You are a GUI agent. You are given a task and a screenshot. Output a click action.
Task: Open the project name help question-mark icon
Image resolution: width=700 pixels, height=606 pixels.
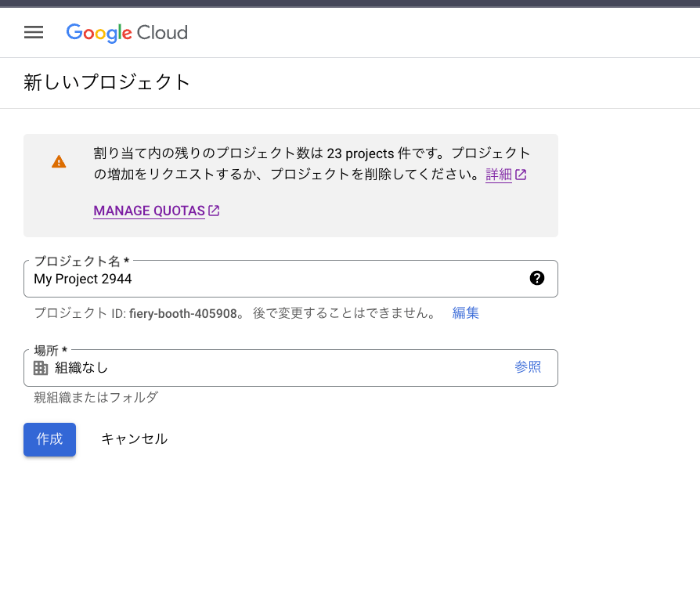tap(536, 278)
